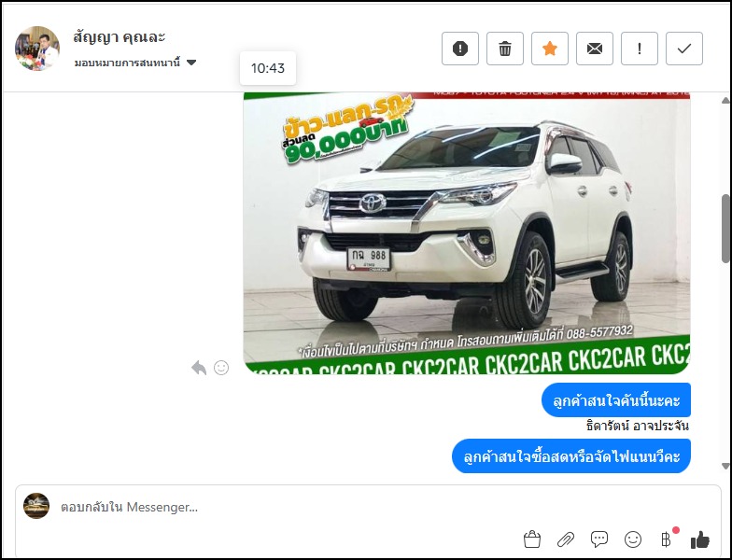
Task: Send a thumbs up like
Action: (700, 539)
